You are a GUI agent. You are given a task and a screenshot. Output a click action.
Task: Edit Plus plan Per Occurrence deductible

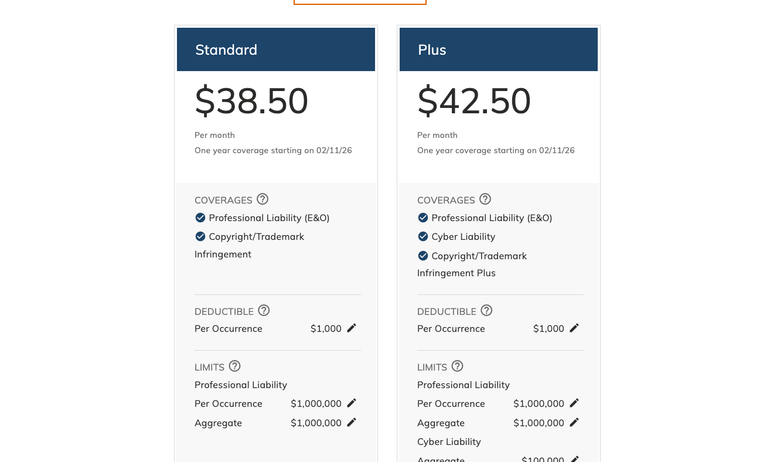pos(574,328)
